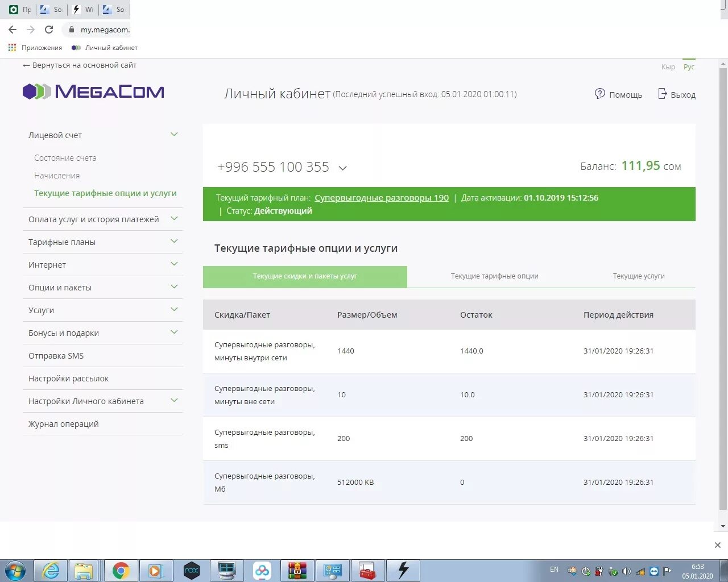
Task: Click the Период действия column header
Action: (618, 315)
